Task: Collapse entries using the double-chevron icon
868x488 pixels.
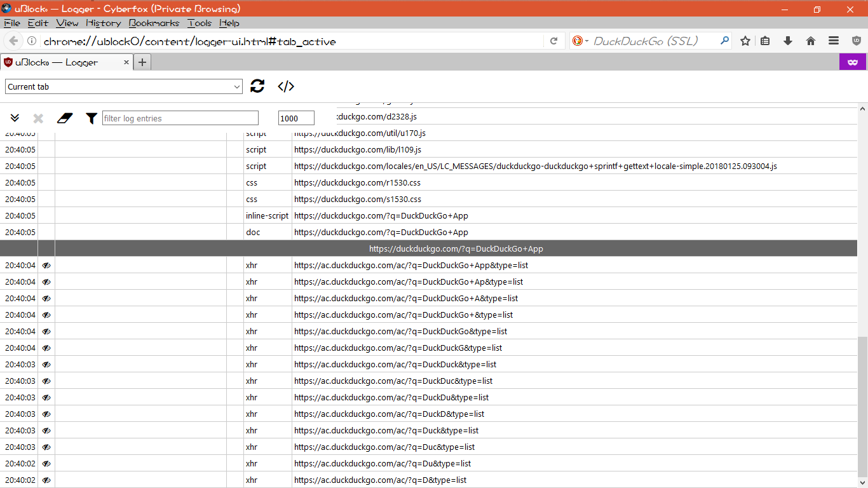Action: coord(15,118)
